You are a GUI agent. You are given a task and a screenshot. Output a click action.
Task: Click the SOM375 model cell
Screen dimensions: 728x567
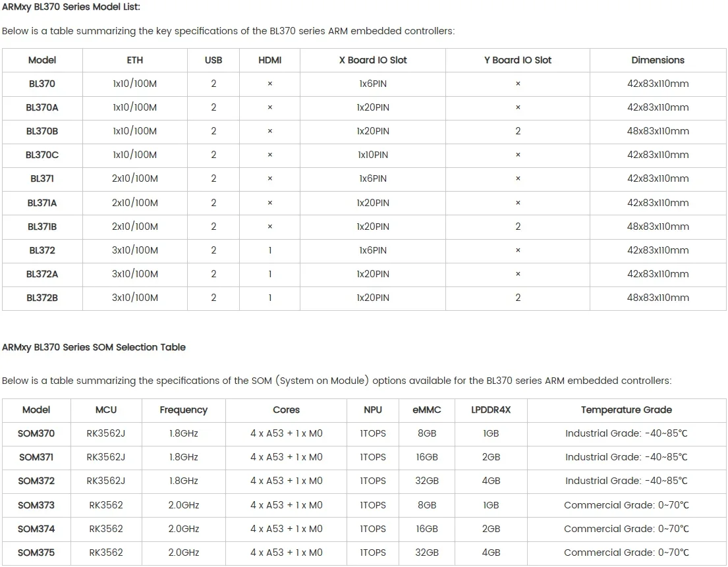click(x=36, y=552)
